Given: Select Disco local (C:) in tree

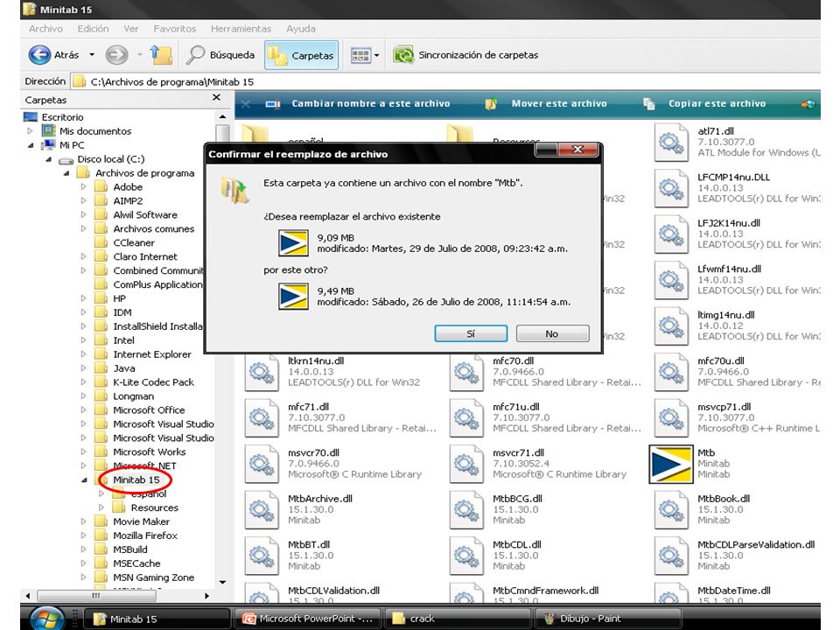Looking at the screenshot, I should click(111, 159).
